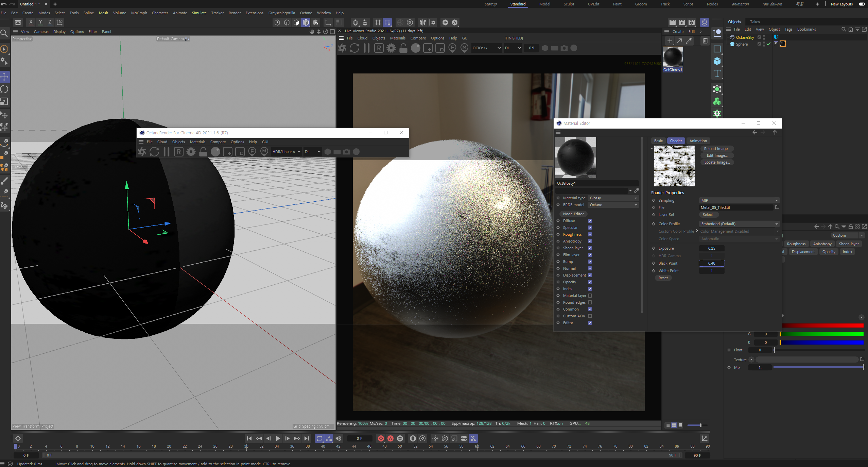Click the Text spline tool icon
868x467 pixels.
click(x=717, y=73)
